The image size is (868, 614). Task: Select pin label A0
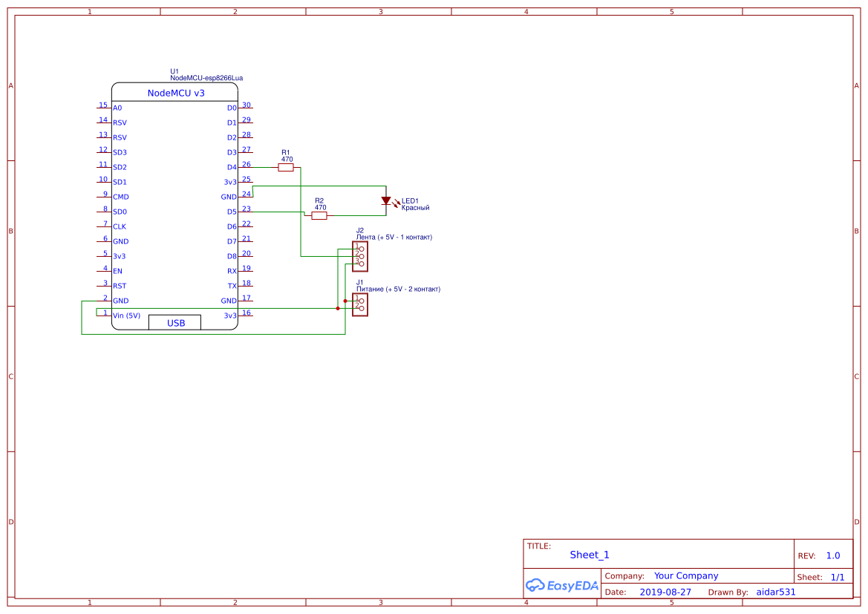point(117,108)
